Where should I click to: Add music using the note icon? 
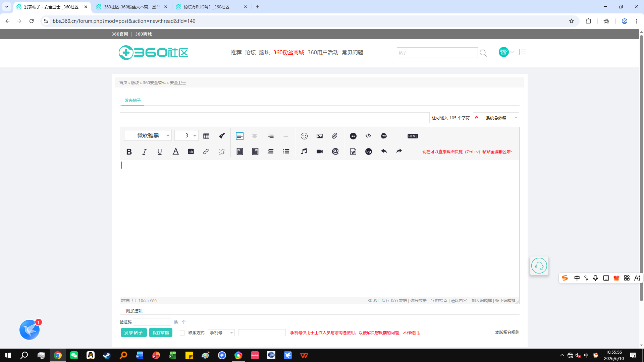(304, 152)
